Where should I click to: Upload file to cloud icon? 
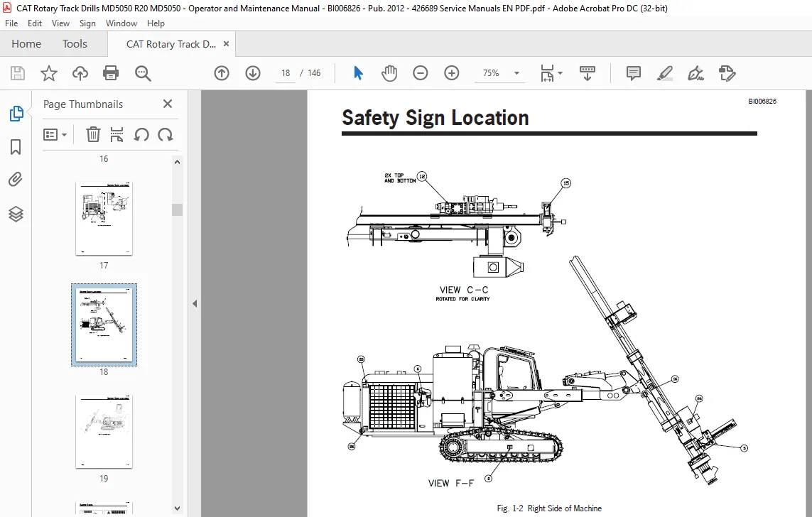pos(80,73)
